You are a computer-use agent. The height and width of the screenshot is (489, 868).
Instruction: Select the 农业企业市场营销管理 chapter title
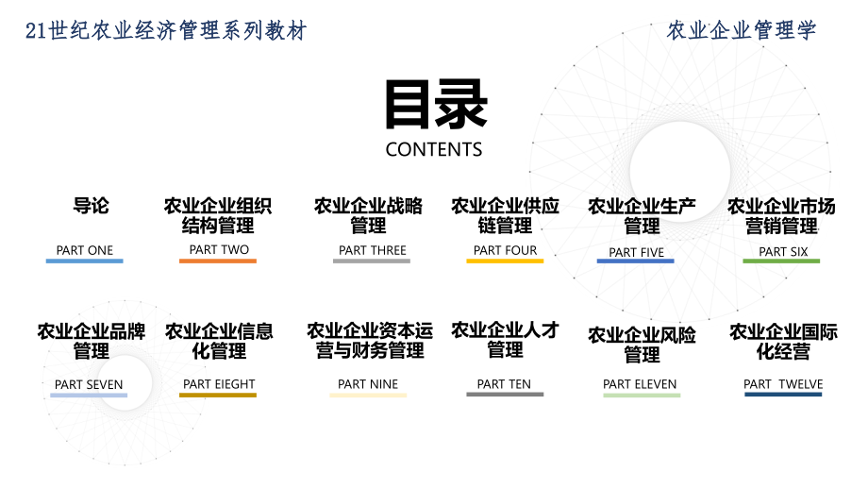click(x=781, y=216)
